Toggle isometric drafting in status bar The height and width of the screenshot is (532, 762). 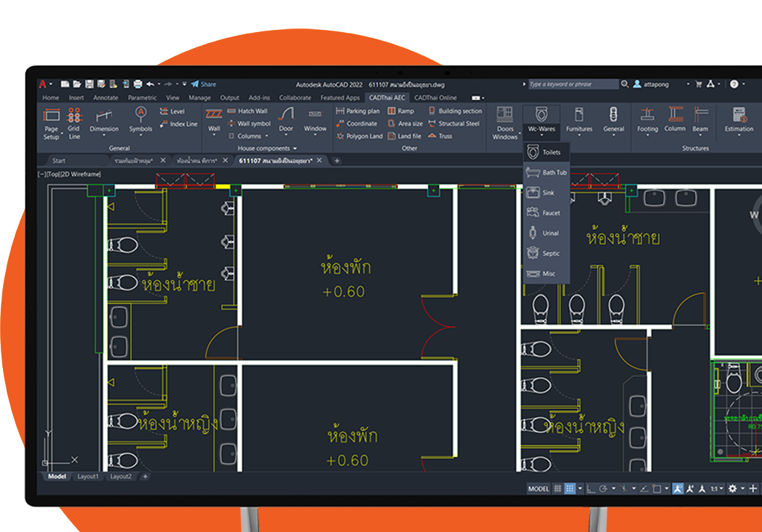tap(624, 489)
